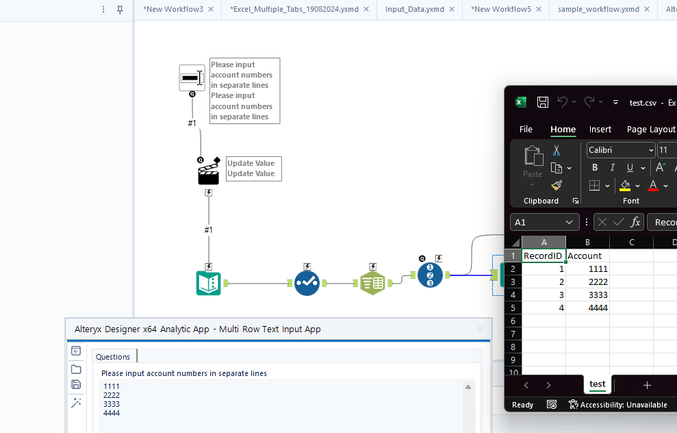The image size is (677, 433).
Task: Click the Excel Macro Recording status icon
Action: pos(551,405)
